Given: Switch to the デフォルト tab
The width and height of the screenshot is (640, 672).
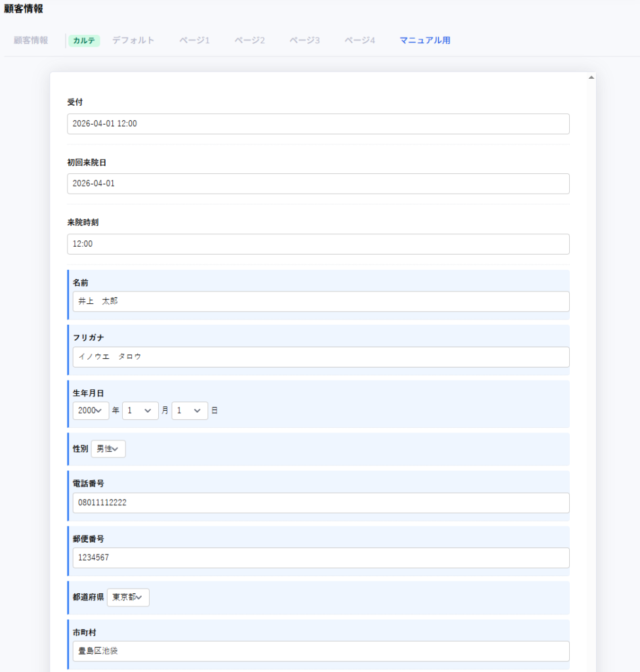Looking at the screenshot, I should (x=133, y=41).
